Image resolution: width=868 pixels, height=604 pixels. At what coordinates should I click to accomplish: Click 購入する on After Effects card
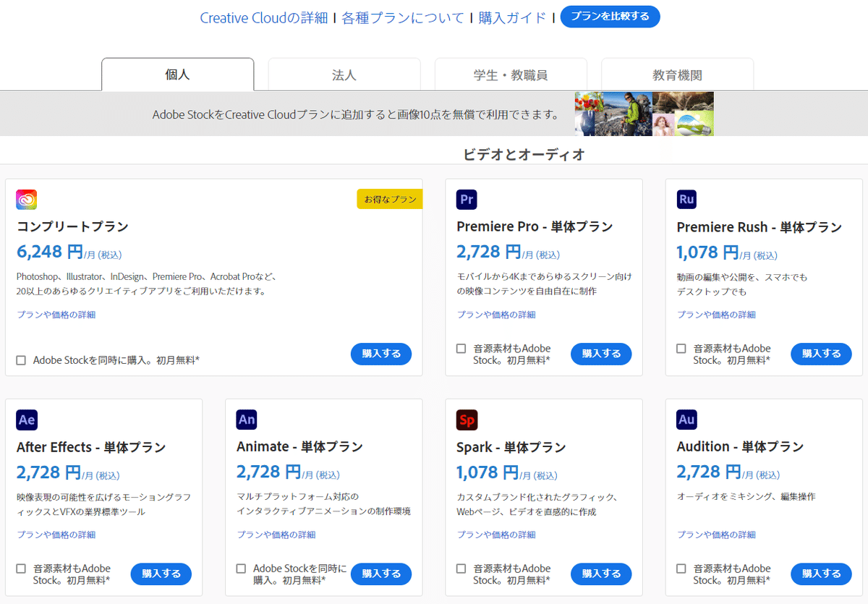[x=161, y=574]
